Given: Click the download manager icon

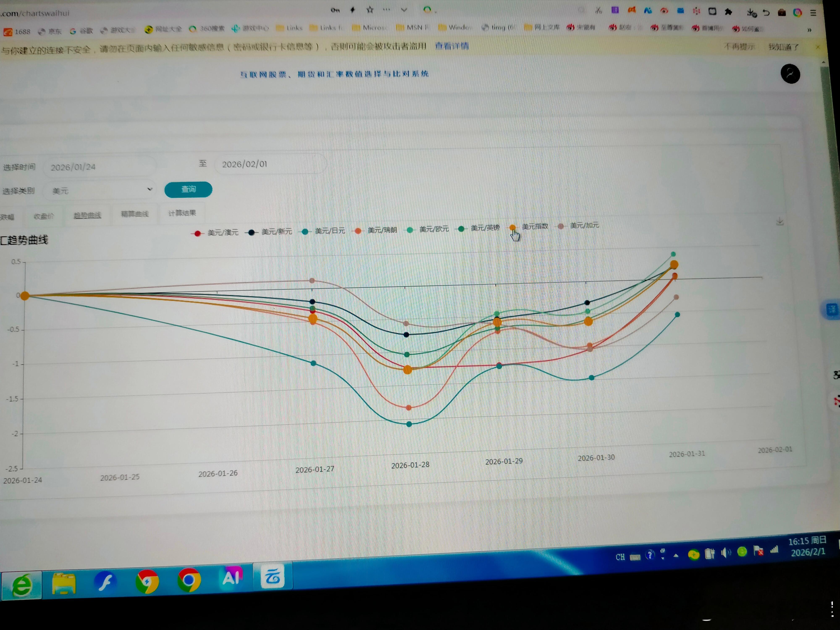Looking at the screenshot, I should pos(751,13).
